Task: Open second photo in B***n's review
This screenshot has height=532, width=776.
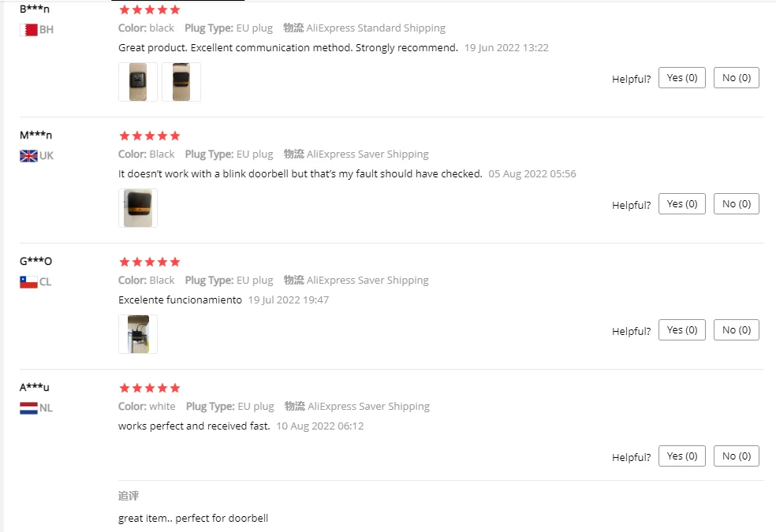Action: (181, 82)
